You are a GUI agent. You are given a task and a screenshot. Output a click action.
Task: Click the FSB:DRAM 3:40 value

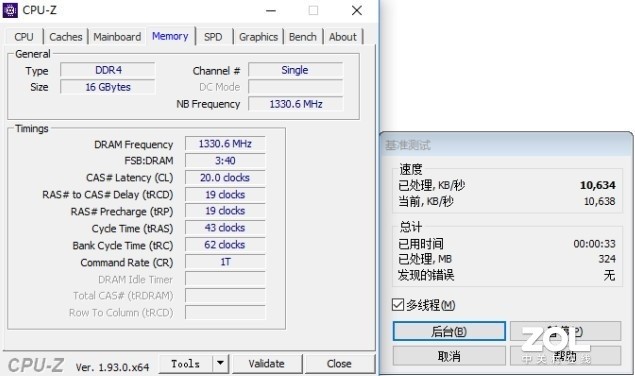pyautogui.click(x=225, y=161)
